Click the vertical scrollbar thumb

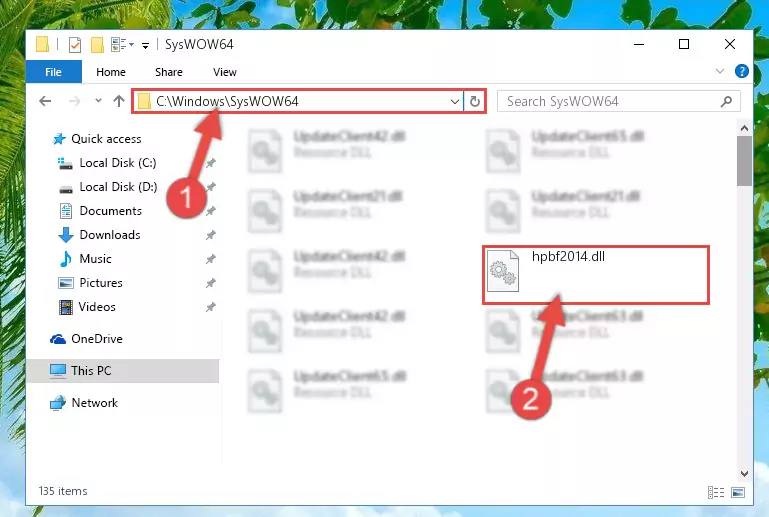[744, 161]
